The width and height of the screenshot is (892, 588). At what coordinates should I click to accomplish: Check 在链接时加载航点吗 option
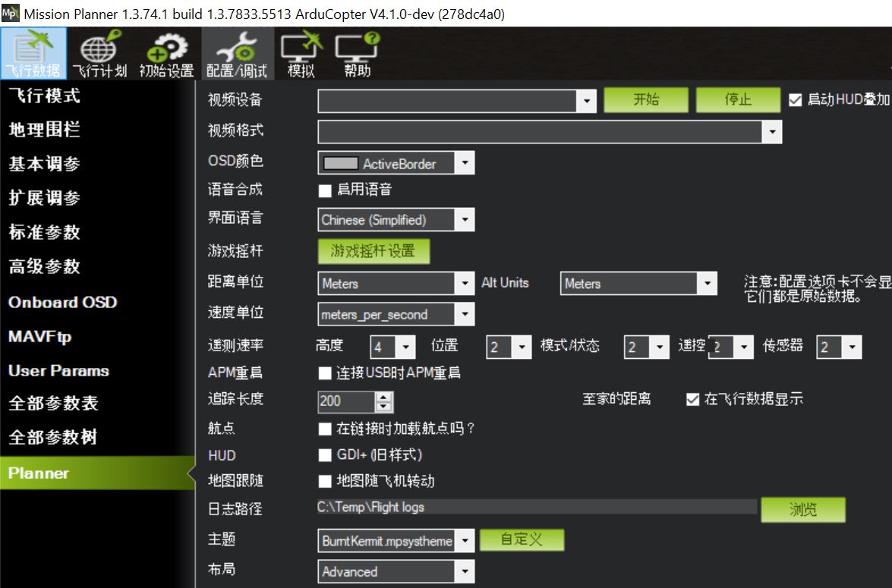325,429
